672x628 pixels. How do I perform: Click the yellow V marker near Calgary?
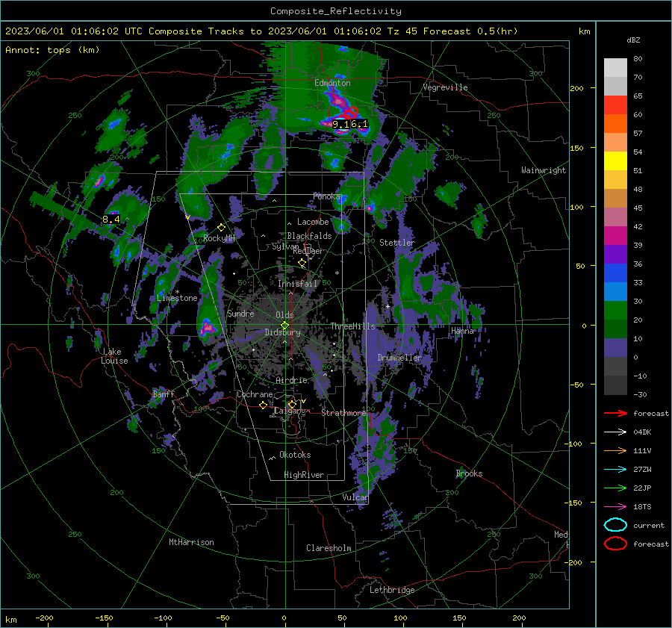pos(303,401)
